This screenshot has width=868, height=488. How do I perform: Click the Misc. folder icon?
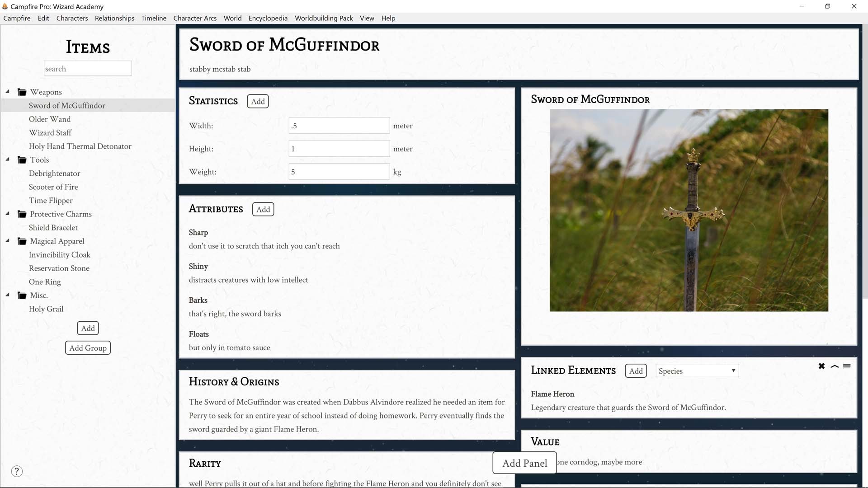(22, 295)
